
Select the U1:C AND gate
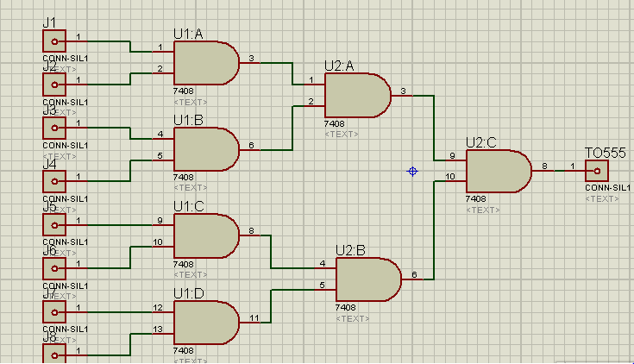tap(206, 235)
